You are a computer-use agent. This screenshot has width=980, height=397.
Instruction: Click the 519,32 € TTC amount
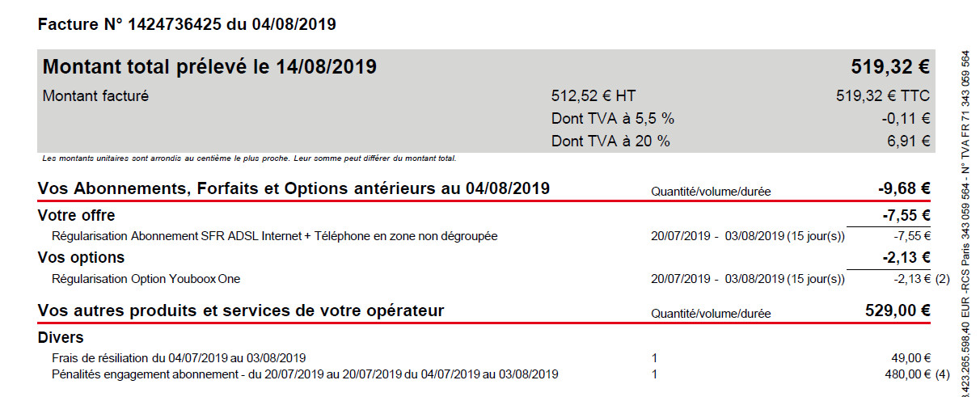pos(882,96)
